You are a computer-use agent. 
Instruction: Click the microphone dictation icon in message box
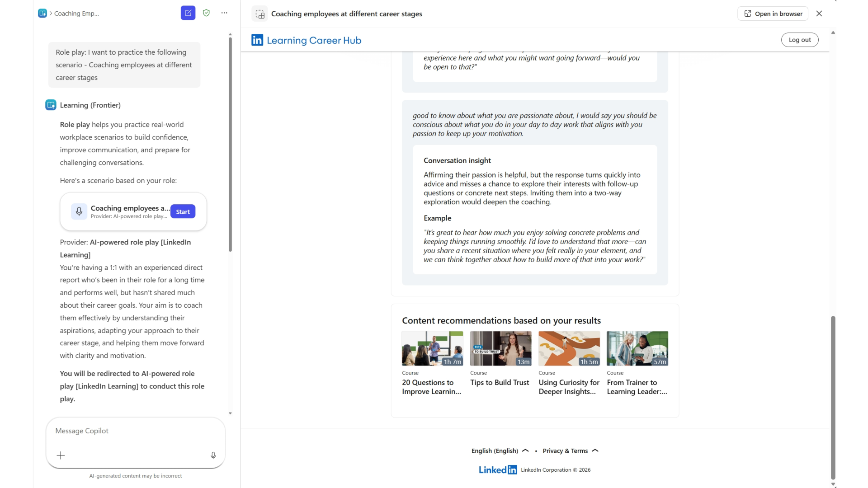point(213,455)
